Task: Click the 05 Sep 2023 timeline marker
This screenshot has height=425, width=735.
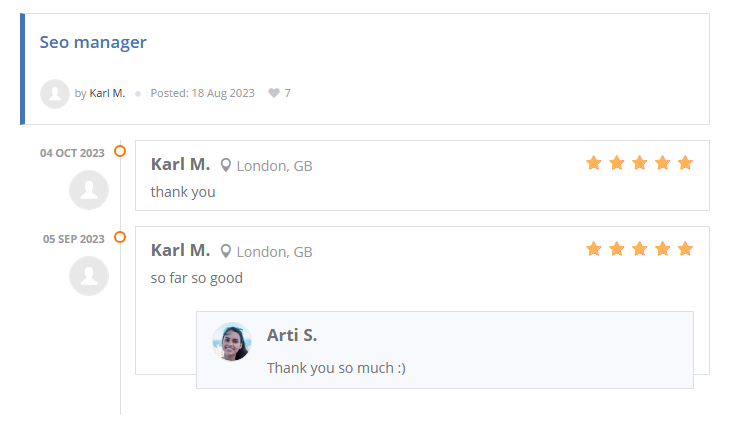Action: (120, 238)
